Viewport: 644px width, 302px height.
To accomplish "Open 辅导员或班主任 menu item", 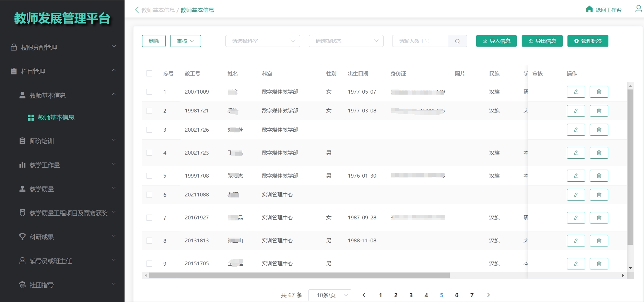I will click(62, 261).
